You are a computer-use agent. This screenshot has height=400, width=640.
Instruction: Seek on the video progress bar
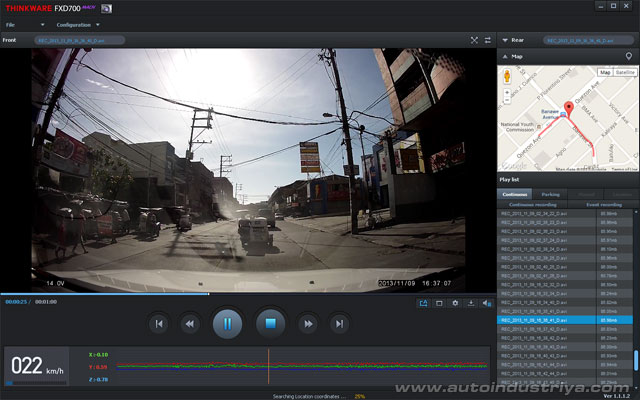[x=248, y=294]
